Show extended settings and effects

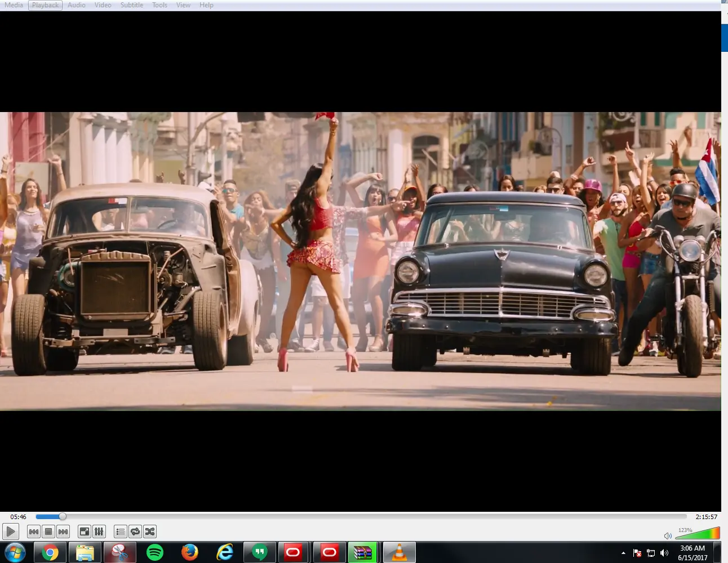(99, 531)
